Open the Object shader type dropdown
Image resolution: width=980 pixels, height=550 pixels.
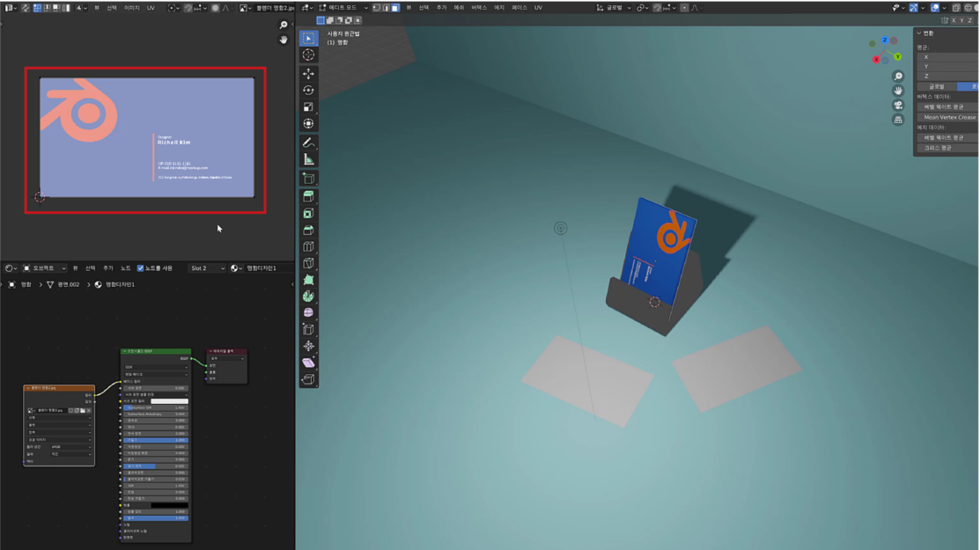pos(44,268)
